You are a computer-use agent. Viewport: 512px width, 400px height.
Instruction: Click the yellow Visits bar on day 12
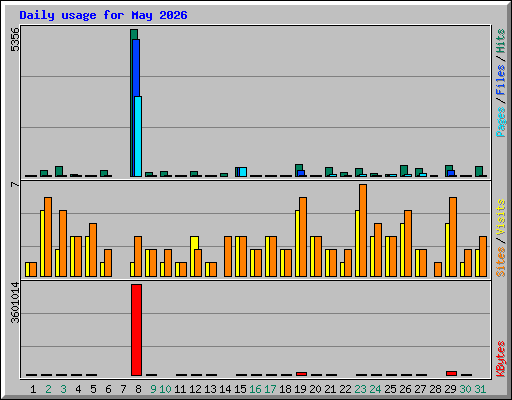194,243
